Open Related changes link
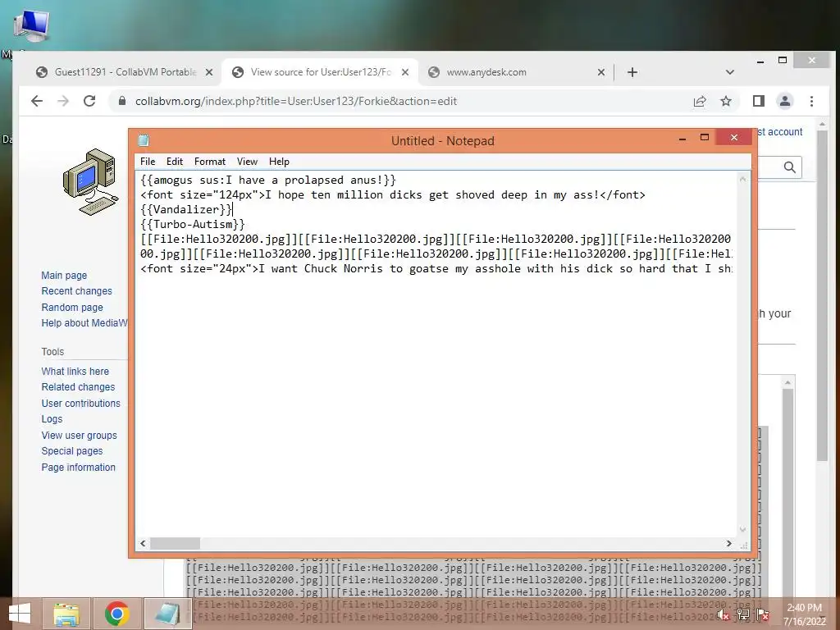The height and width of the screenshot is (630, 840). pos(78,387)
